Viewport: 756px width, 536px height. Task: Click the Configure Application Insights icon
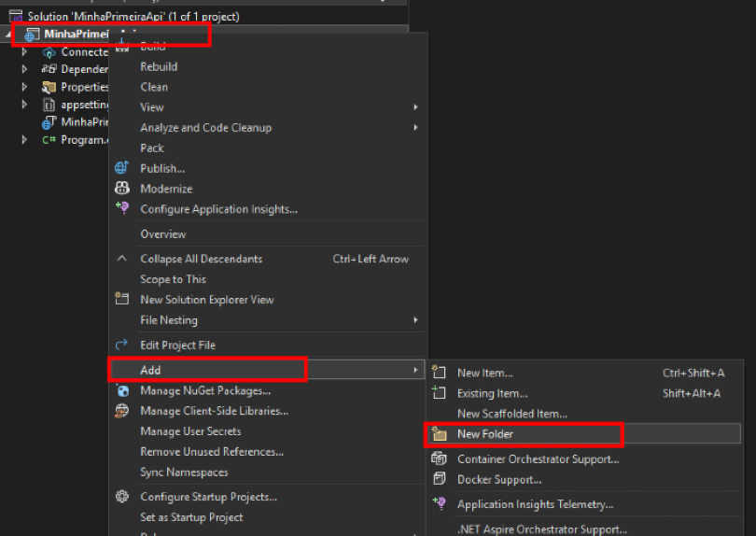click(x=121, y=209)
